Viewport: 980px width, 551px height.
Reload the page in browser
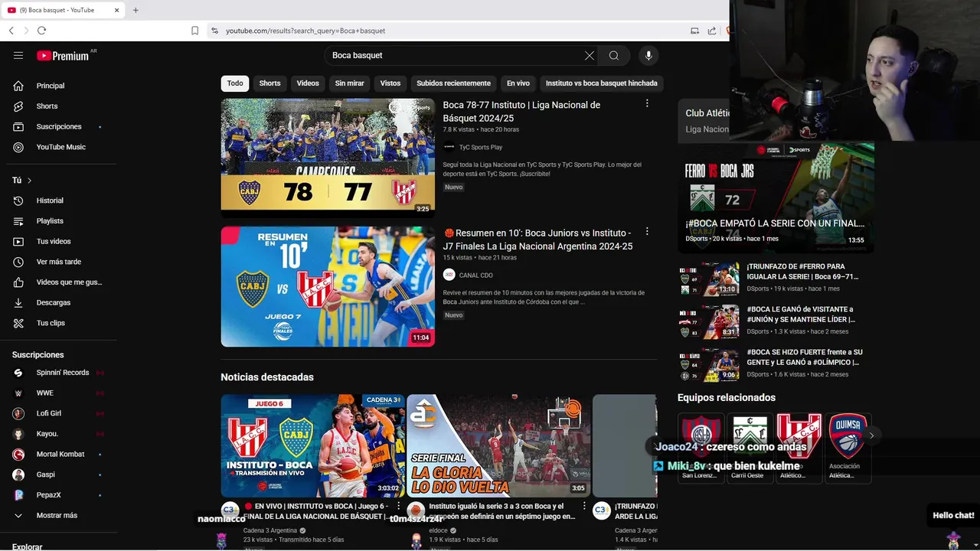41,31
